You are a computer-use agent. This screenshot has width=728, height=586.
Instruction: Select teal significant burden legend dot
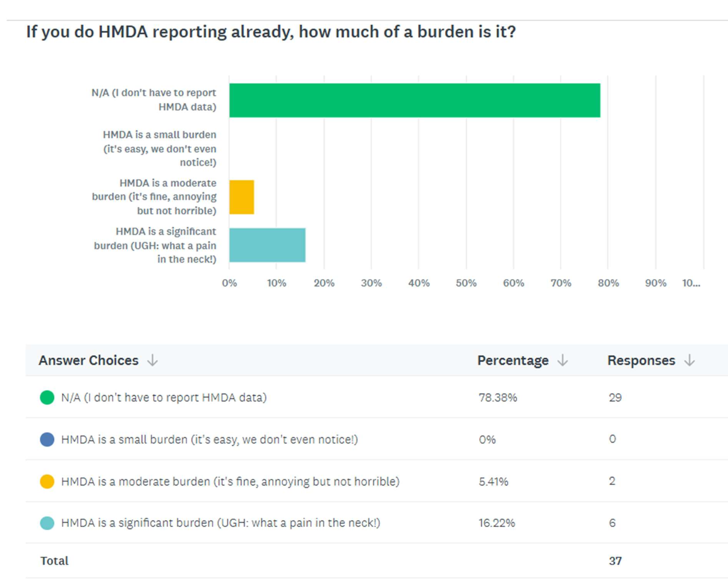pyautogui.click(x=47, y=523)
